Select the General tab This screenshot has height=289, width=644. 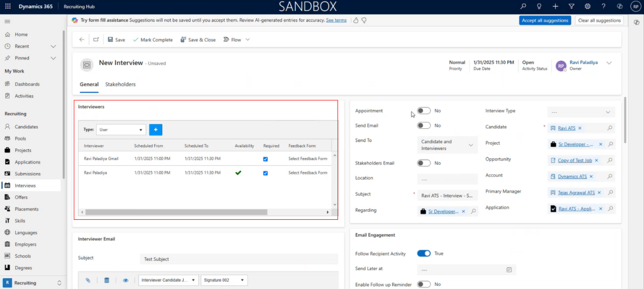coord(89,84)
